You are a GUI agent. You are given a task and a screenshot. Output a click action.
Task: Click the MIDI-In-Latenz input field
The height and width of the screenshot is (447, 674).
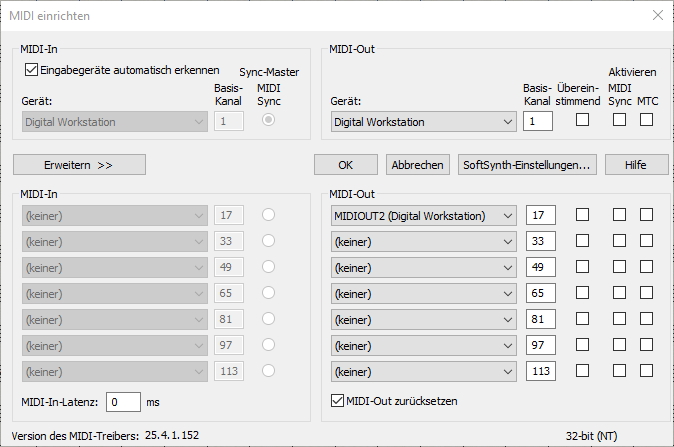pos(124,401)
